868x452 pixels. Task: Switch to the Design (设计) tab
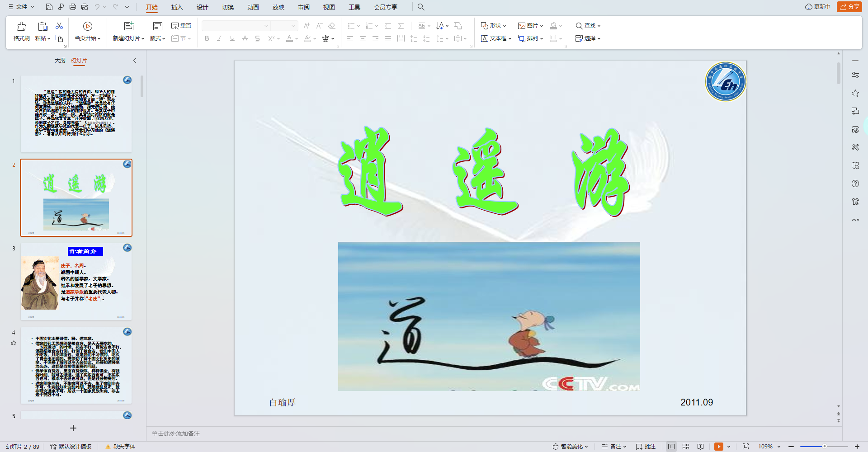[203, 7]
